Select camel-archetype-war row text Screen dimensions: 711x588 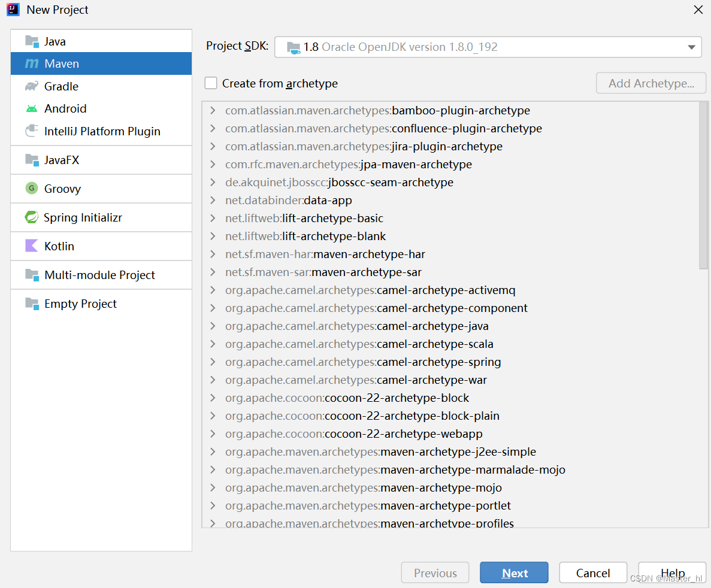356,380
